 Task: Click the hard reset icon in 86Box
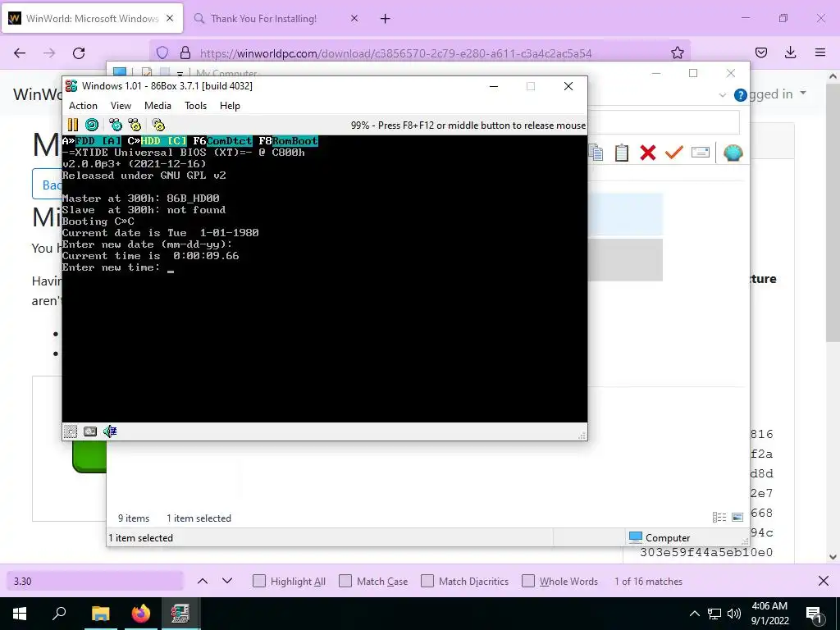92,125
